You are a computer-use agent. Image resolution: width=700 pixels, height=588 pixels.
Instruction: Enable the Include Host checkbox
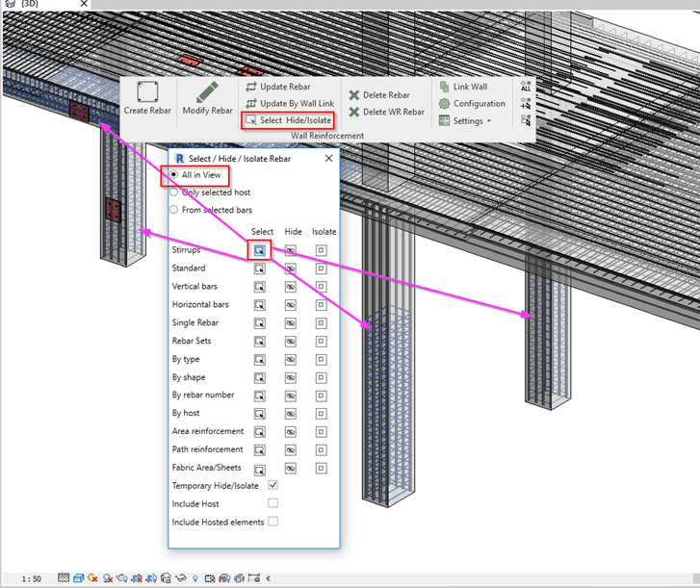pos(272,503)
